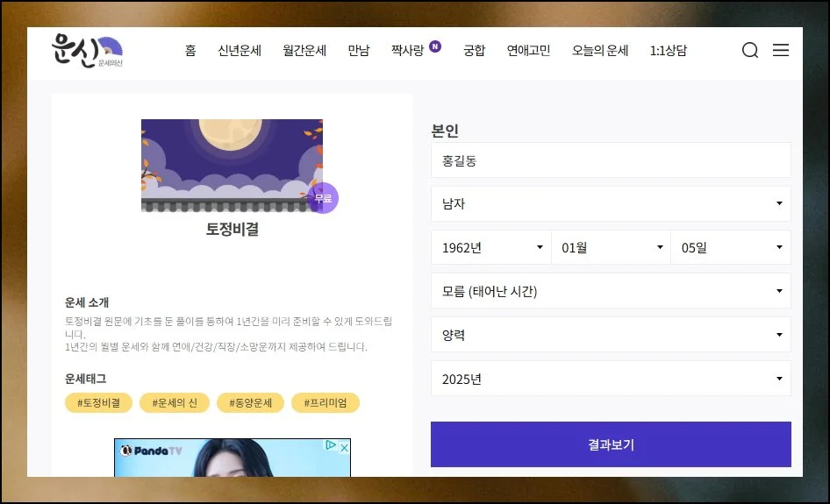
Task: Expand the 모름 (태어난 시간) dropdown
Action: click(x=611, y=291)
